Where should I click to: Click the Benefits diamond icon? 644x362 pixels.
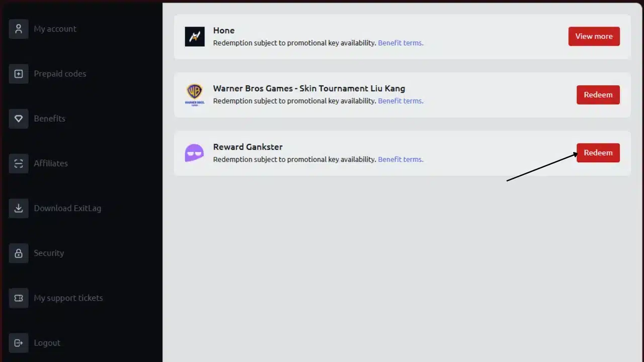click(x=19, y=119)
